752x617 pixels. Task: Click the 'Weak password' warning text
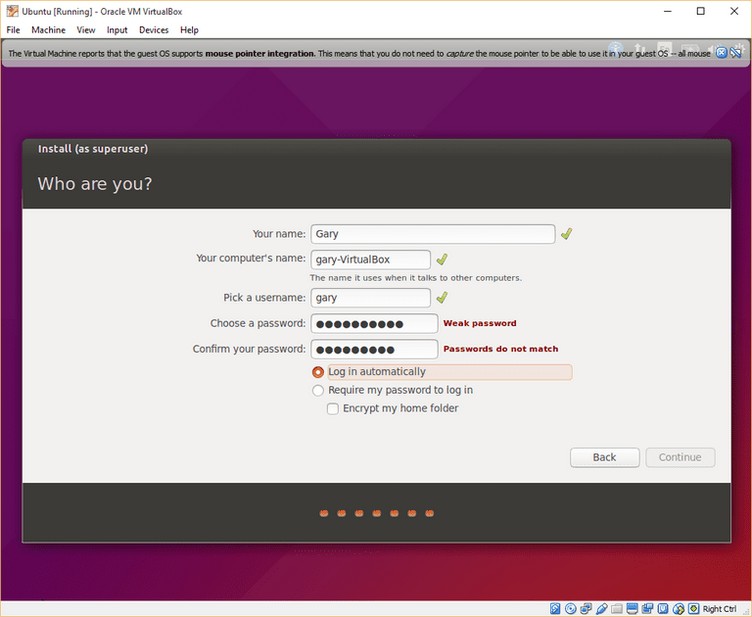tap(480, 323)
